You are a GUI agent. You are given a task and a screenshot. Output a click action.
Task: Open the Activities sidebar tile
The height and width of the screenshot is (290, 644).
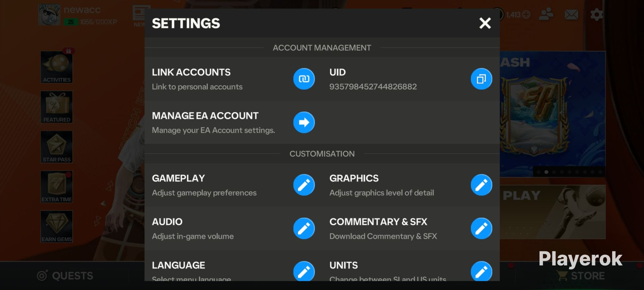[57, 67]
